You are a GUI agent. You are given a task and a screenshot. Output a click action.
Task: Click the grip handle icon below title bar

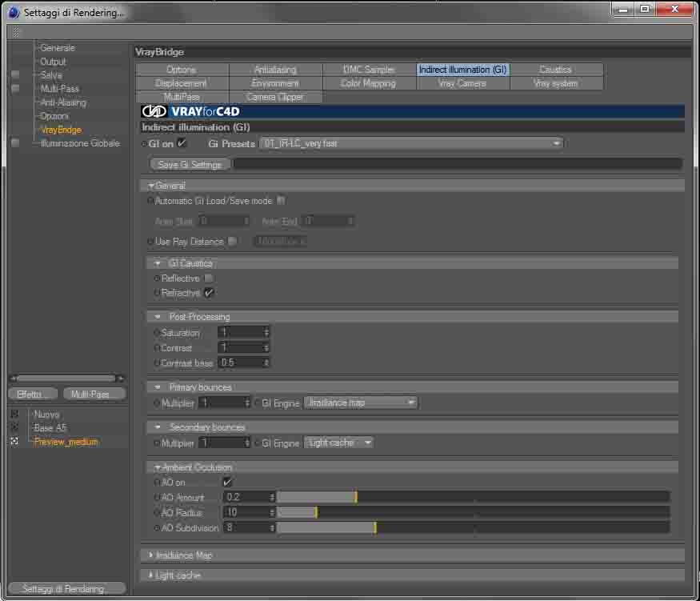(x=16, y=32)
